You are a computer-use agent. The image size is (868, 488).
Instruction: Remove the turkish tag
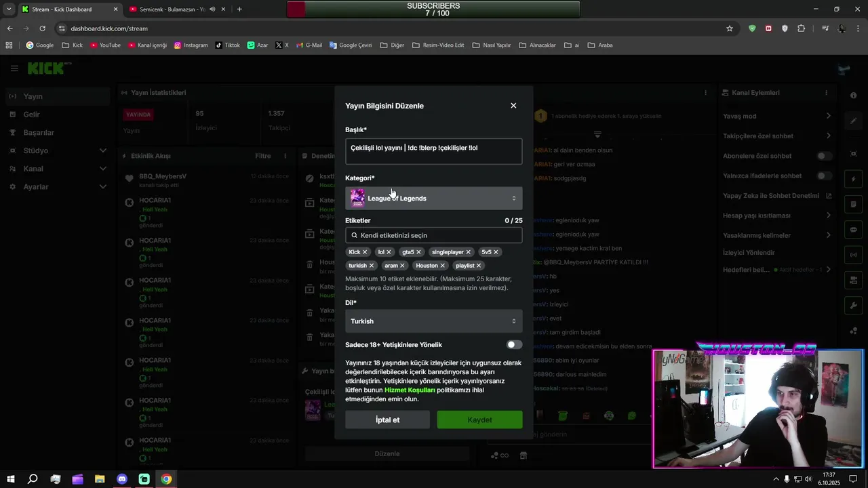(372, 266)
